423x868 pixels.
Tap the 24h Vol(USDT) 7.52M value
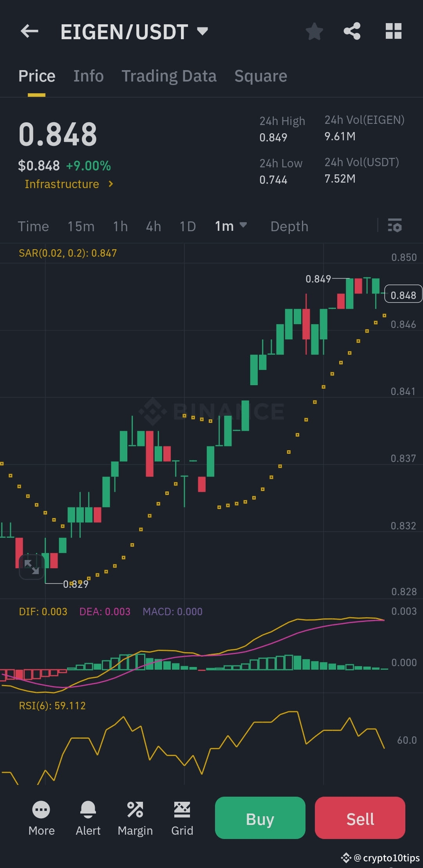[340, 179]
